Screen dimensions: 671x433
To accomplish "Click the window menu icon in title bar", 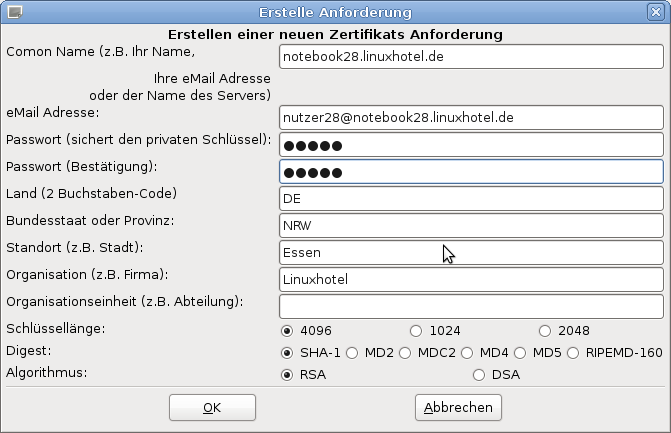I will click(12, 12).
